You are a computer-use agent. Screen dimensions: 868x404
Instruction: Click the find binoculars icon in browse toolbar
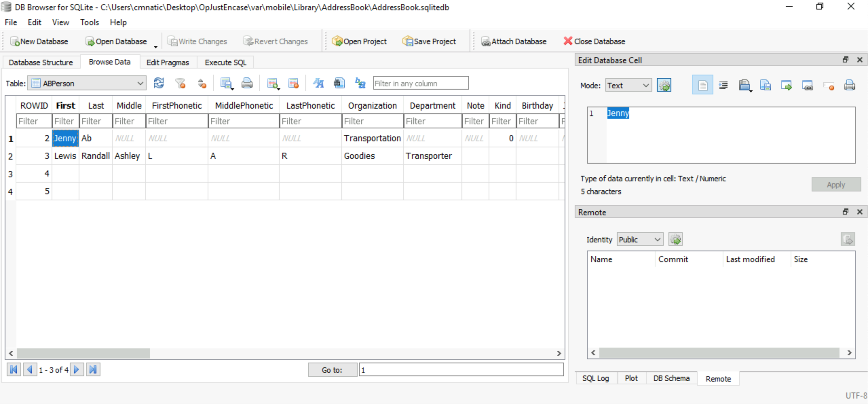coord(339,83)
